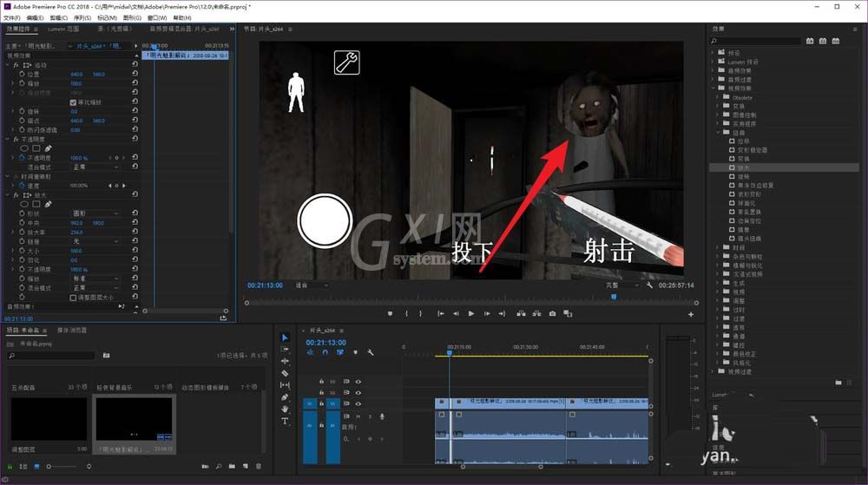Viewport: 868px width, 485px height.
Task: Click the Play button in Program monitor
Action: 471,313
